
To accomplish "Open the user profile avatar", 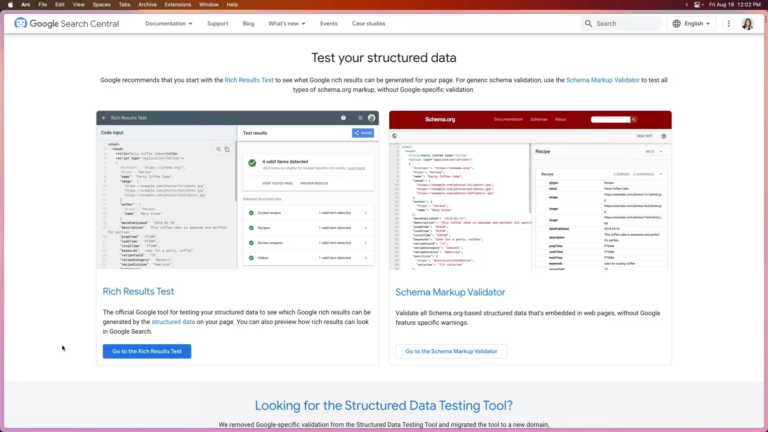I will click(747, 24).
